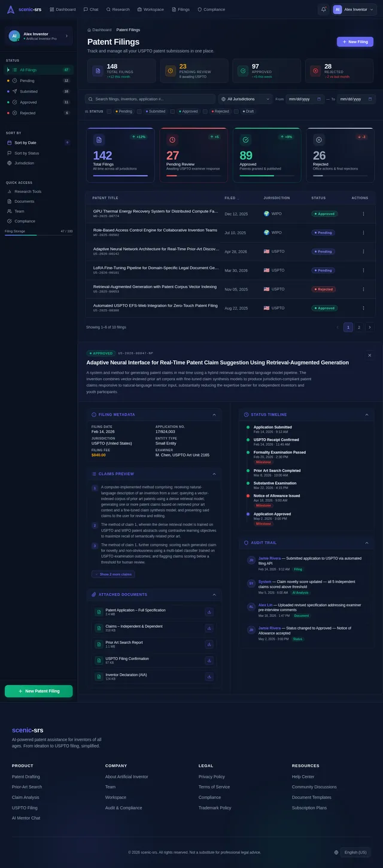
Task: Expand sidebar Alex Inventor profile chevron
Action: 66,36
